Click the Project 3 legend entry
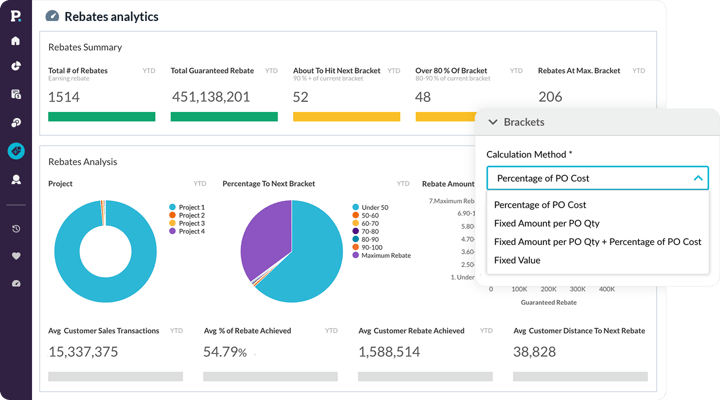The width and height of the screenshot is (720, 400). tap(187, 223)
